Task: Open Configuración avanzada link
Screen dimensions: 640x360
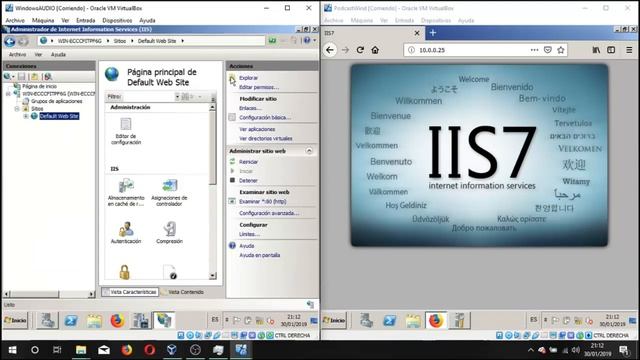Action: (x=269, y=213)
